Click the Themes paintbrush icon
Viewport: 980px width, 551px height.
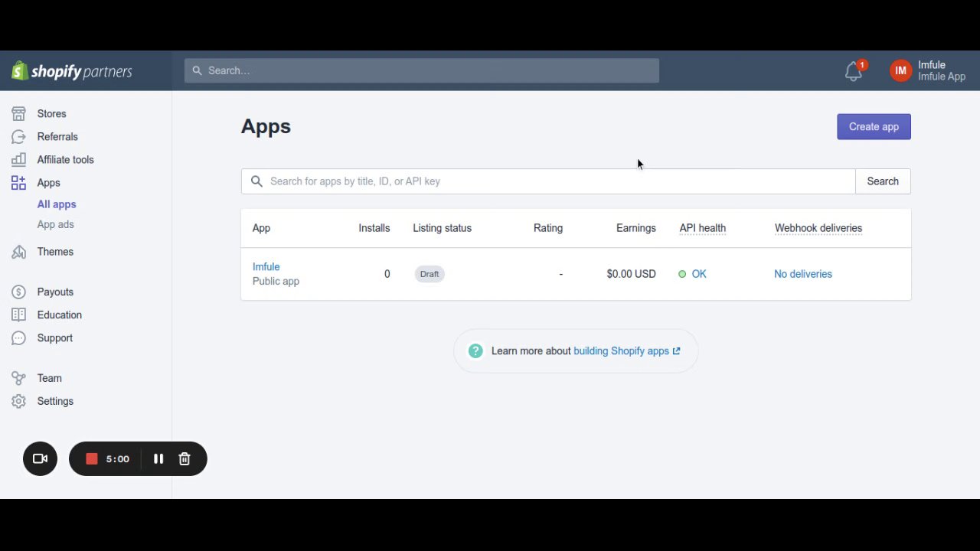tap(18, 252)
